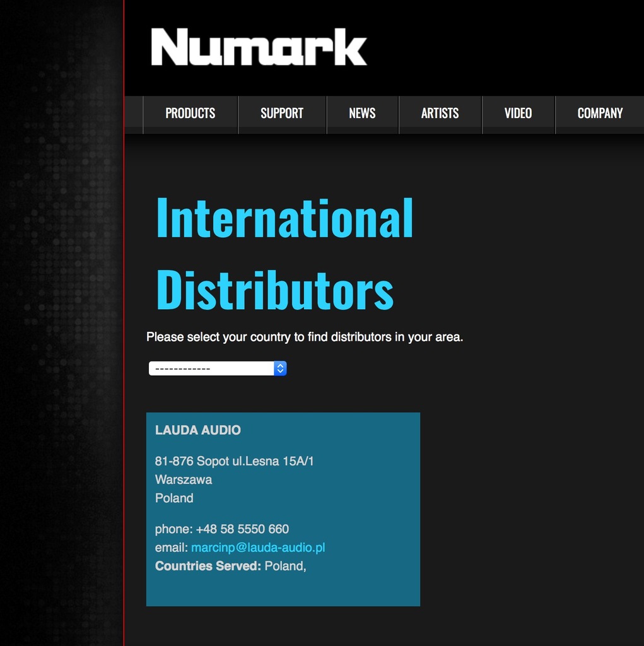Select the International Distributors heading
The width and height of the screenshot is (644, 646).
click(x=284, y=254)
